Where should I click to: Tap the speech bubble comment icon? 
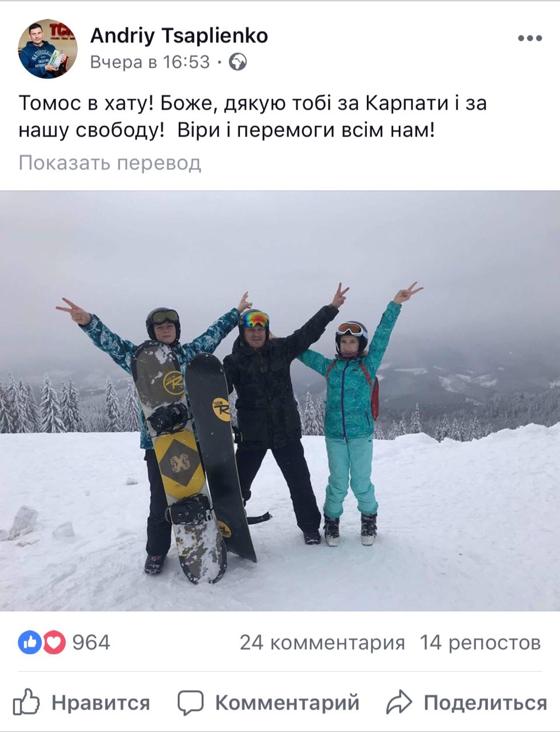pos(190,702)
